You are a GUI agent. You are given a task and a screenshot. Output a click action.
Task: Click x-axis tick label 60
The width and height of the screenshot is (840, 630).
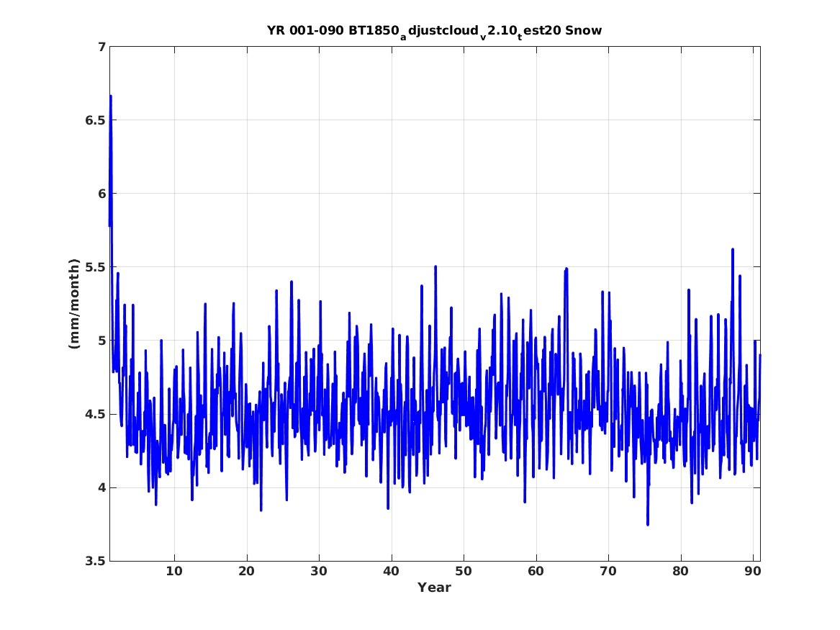click(x=536, y=572)
